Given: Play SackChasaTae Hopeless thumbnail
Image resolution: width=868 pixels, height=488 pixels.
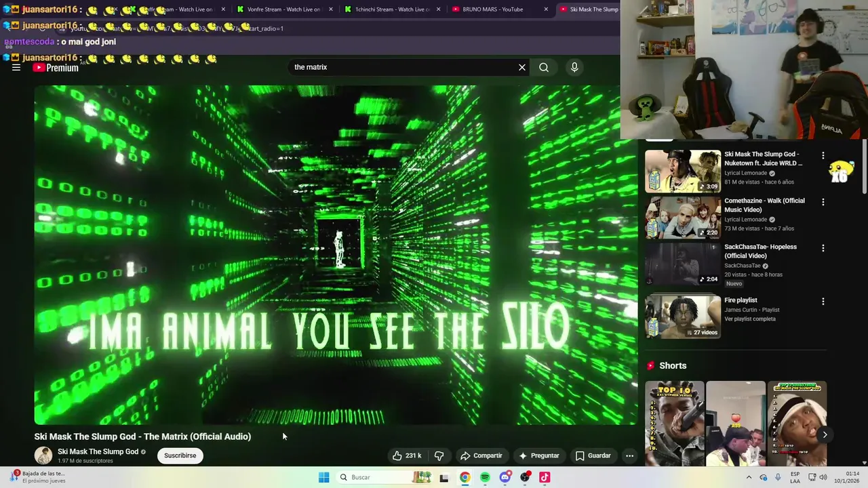Looking at the screenshot, I should [683, 264].
